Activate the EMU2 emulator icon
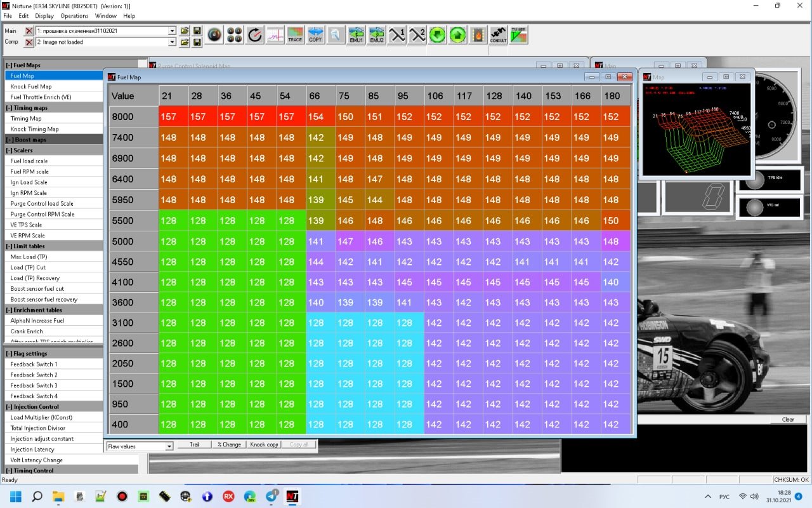This screenshot has height=508, width=812. pos(376,34)
